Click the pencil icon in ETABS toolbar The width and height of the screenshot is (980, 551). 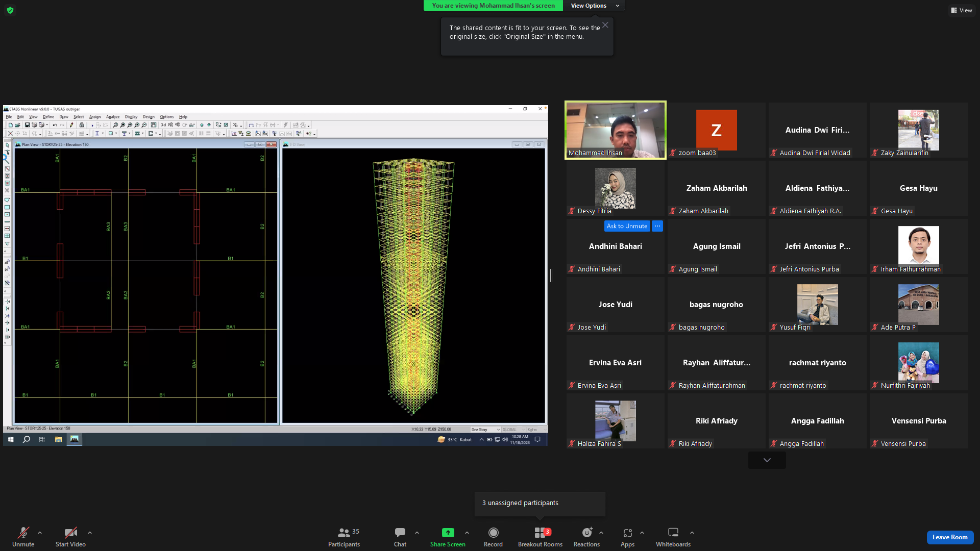click(71, 125)
